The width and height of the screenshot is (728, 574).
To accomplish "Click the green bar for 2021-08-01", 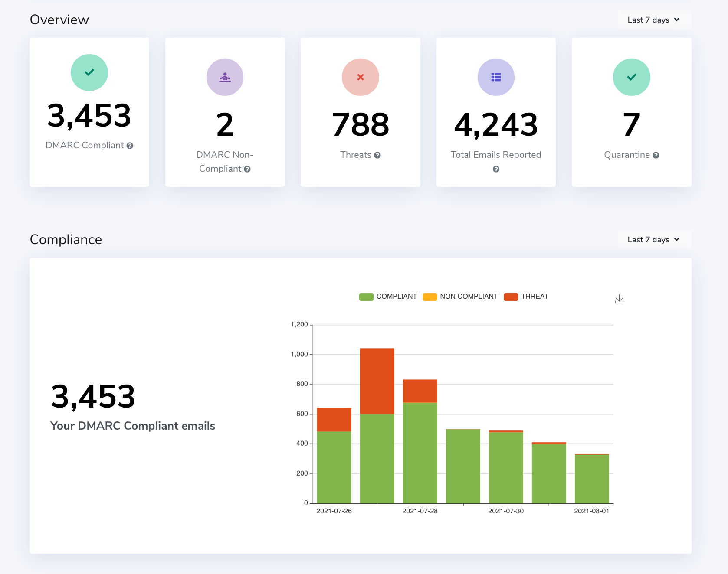I will pyautogui.click(x=592, y=479).
